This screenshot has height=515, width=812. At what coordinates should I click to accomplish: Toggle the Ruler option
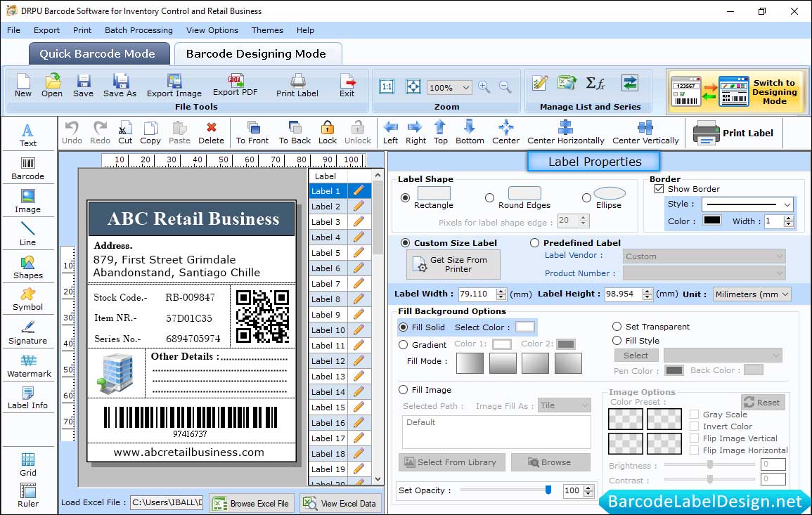click(28, 495)
